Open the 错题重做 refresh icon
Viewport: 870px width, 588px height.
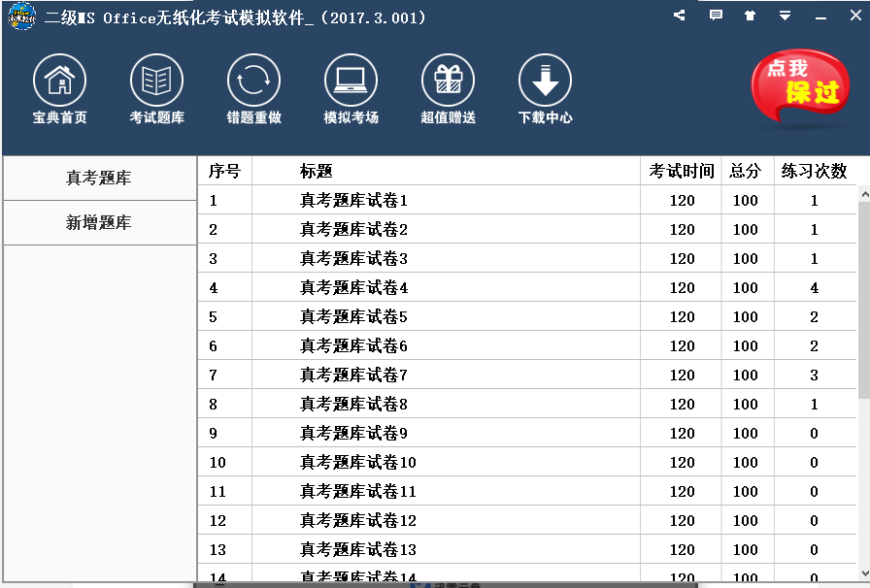[x=253, y=80]
